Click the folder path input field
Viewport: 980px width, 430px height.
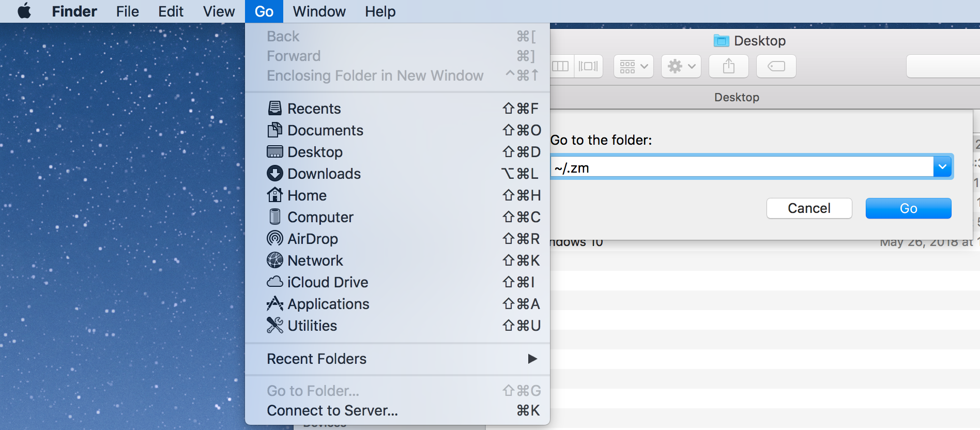(x=742, y=166)
